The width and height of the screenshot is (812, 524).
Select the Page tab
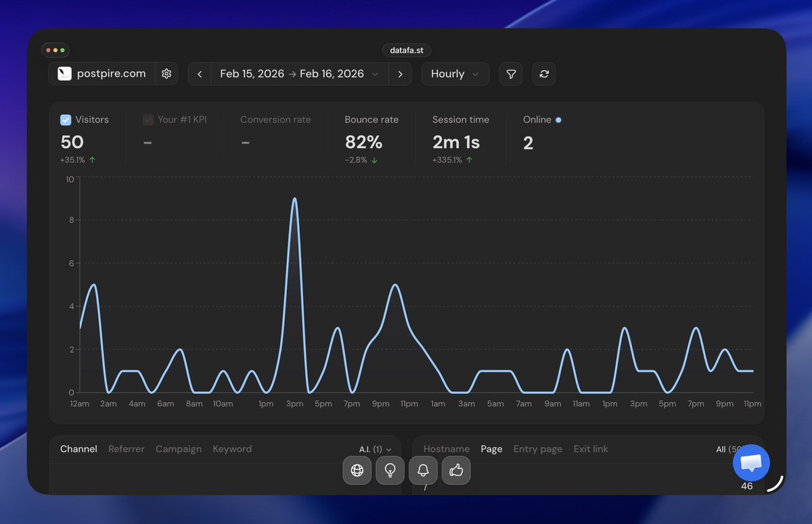(491, 449)
